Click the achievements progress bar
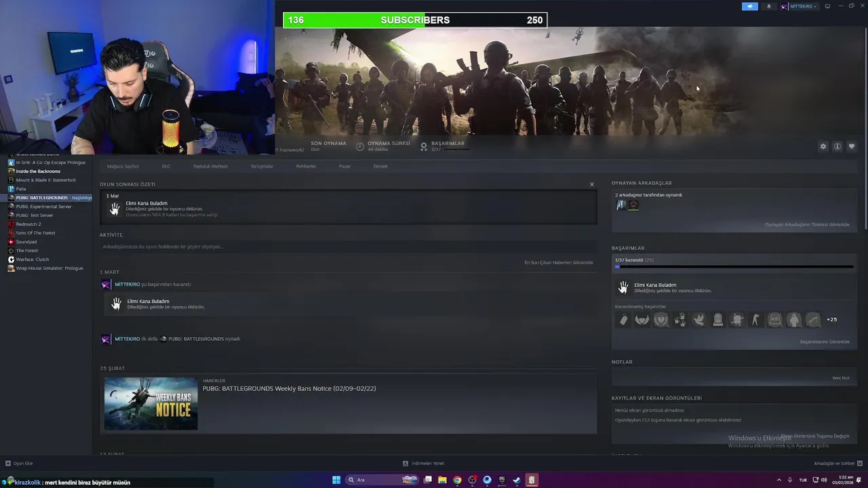This screenshot has width=868, height=488. [x=734, y=267]
